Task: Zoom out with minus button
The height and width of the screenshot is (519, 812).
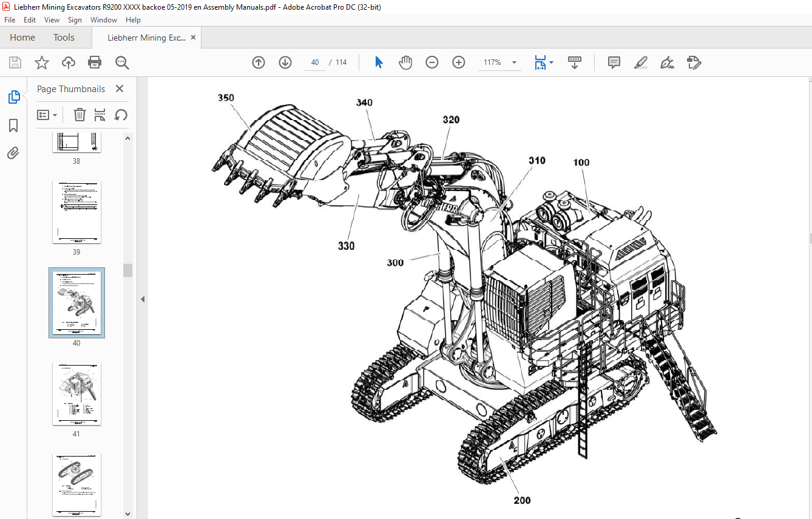Action: point(432,62)
